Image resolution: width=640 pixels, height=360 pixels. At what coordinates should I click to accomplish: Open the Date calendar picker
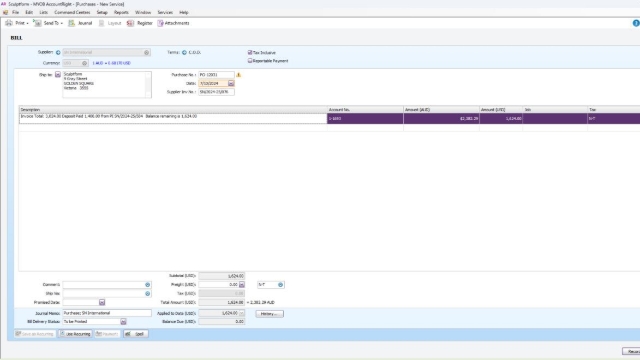click(231, 83)
